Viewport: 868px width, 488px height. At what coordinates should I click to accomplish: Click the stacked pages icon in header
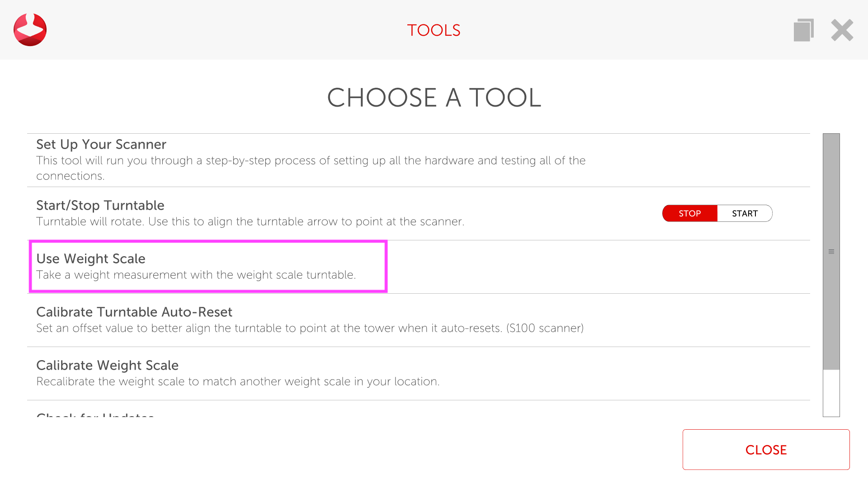803,30
